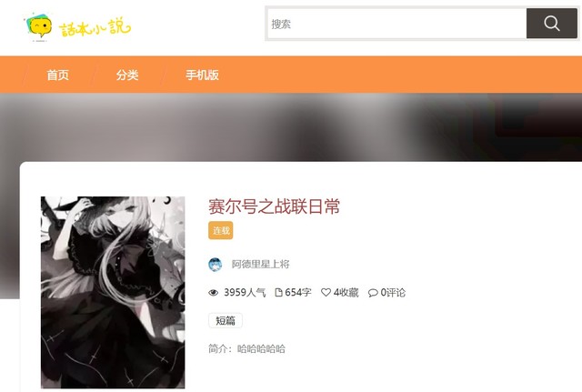The height and width of the screenshot is (392, 582).
Task: Switch to 手机版 mobile version
Action: click(x=202, y=75)
